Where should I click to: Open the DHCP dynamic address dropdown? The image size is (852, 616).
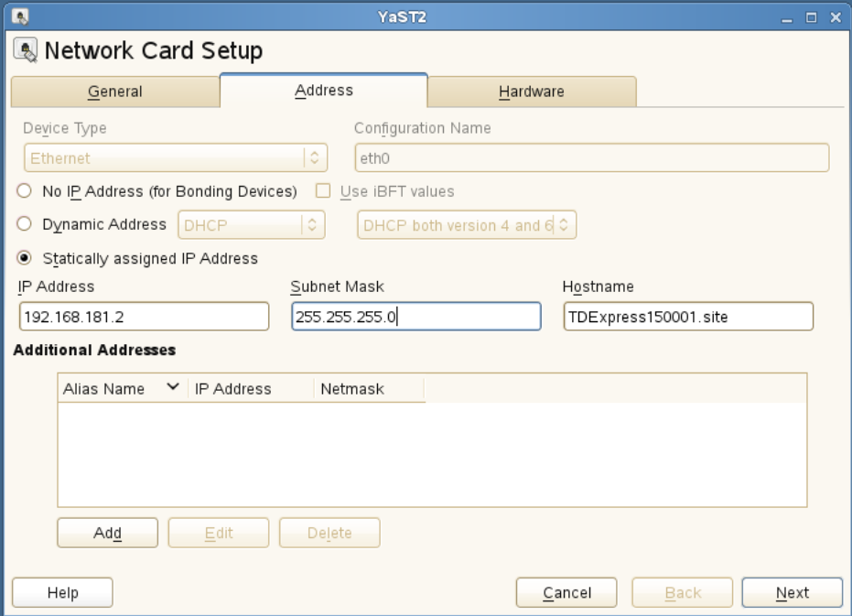[252, 225]
